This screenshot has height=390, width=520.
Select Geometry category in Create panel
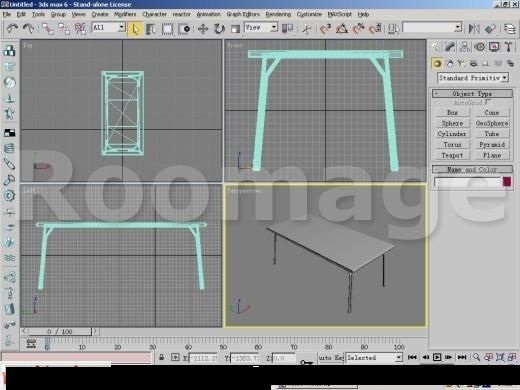(x=437, y=63)
